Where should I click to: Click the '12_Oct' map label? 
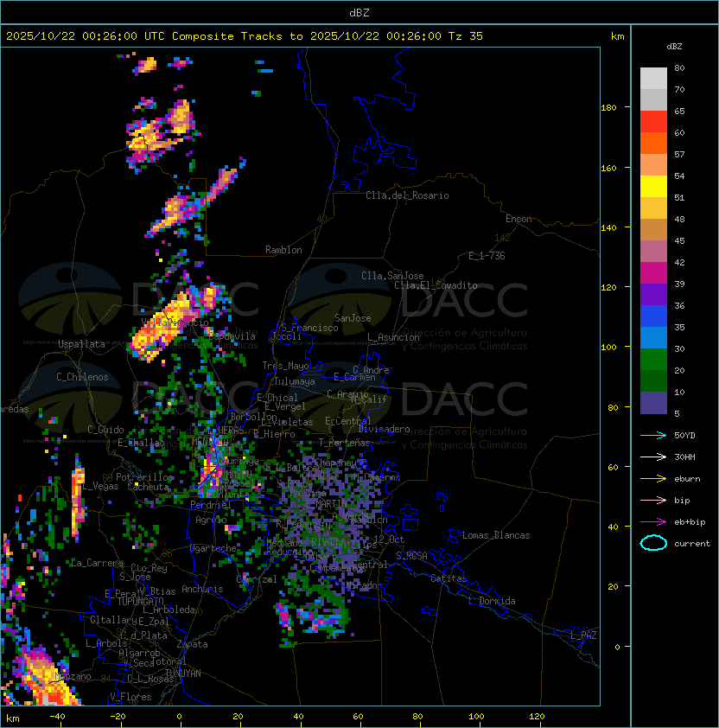[389, 540]
